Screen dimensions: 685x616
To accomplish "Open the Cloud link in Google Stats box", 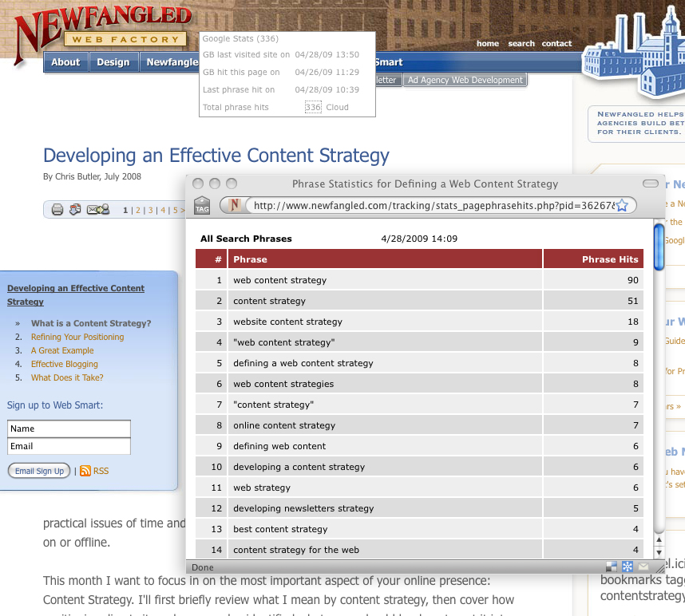I will pyautogui.click(x=337, y=107).
